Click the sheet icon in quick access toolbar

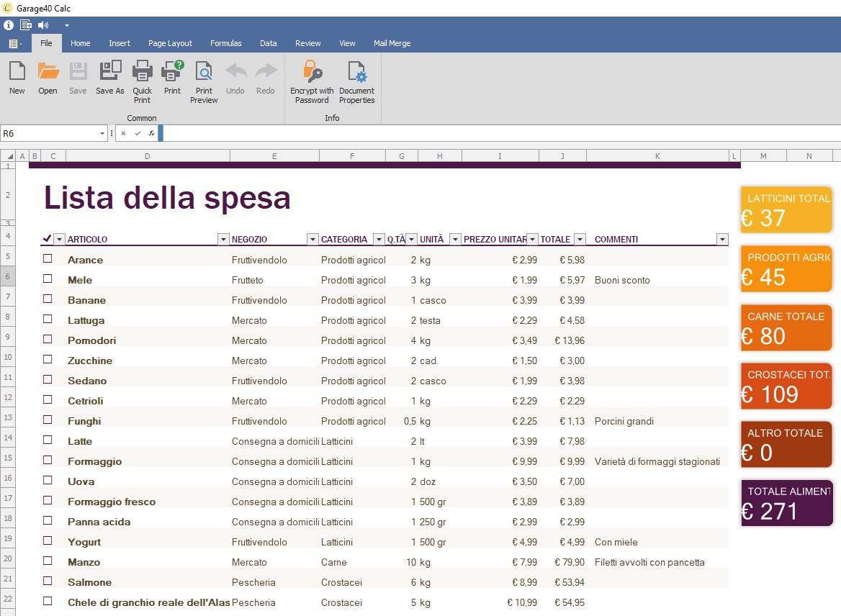coord(26,25)
